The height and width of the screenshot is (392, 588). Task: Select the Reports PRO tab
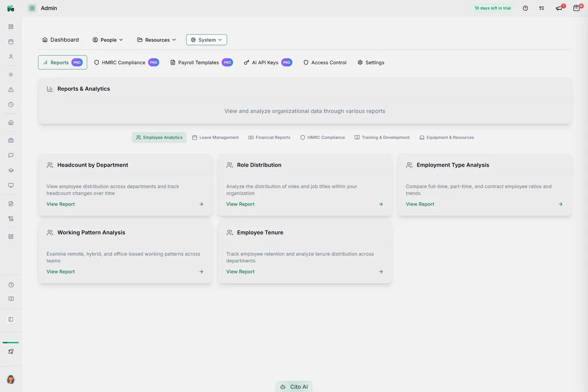pyautogui.click(x=63, y=62)
